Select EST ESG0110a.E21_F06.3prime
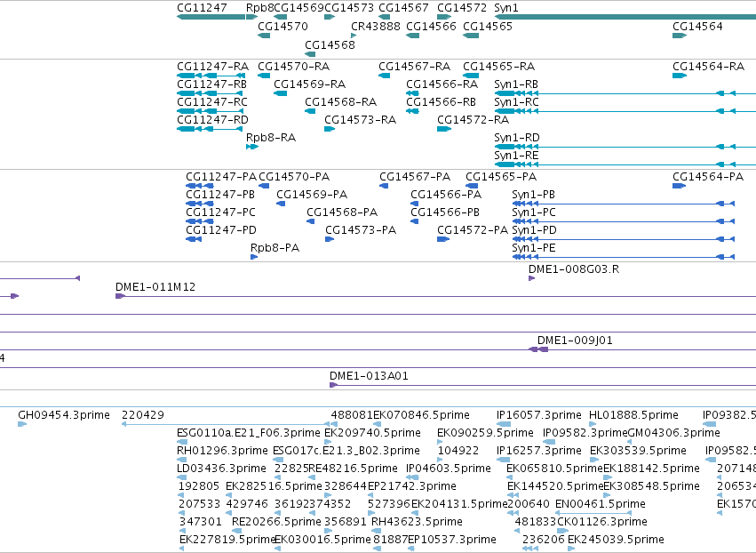Viewport: 756px width, 553px height. tap(249, 433)
